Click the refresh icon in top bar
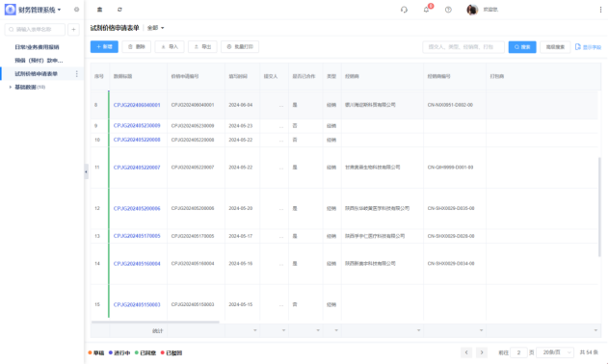 (x=119, y=10)
